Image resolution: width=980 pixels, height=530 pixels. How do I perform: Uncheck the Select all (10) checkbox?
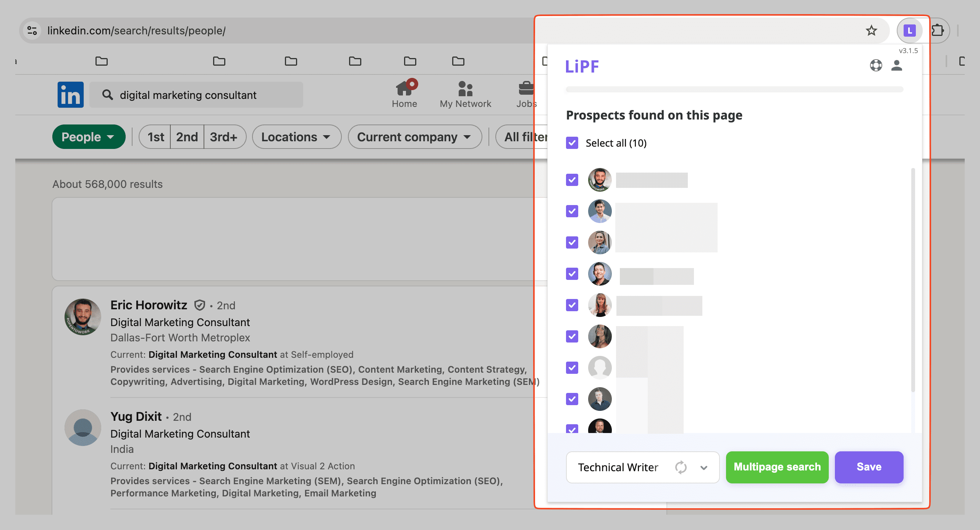pos(572,143)
